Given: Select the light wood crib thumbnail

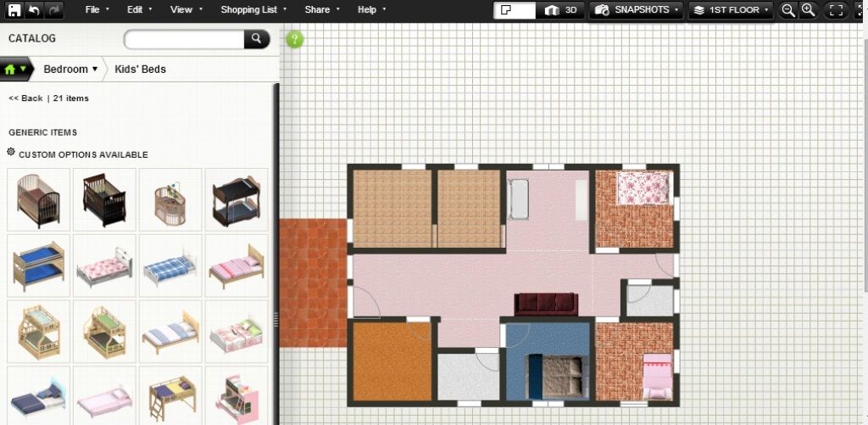Looking at the screenshot, I should click(38, 199).
